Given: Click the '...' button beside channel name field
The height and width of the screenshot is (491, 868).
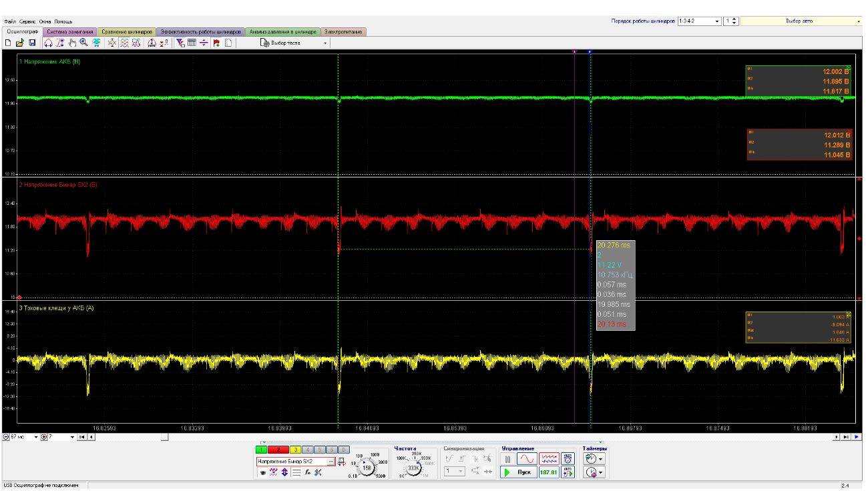Looking at the screenshot, I should pyautogui.click(x=331, y=462).
